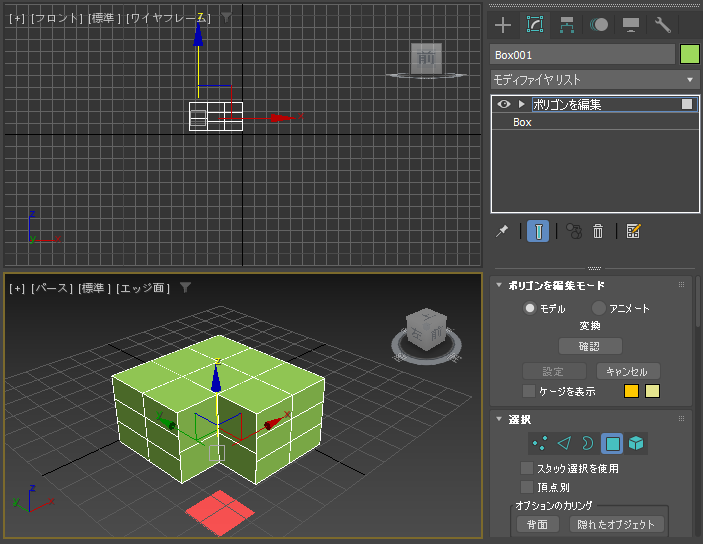Click the green object color swatch
Image resolution: width=703 pixels, height=544 pixels.
[690, 55]
